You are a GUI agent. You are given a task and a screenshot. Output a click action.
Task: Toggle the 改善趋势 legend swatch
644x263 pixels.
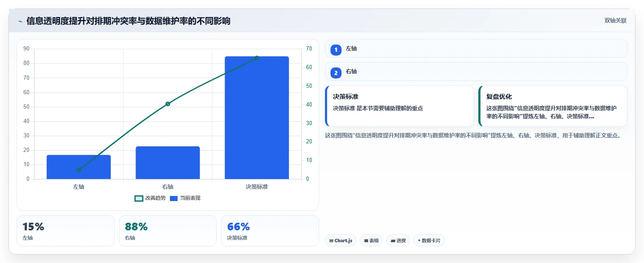(138, 198)
